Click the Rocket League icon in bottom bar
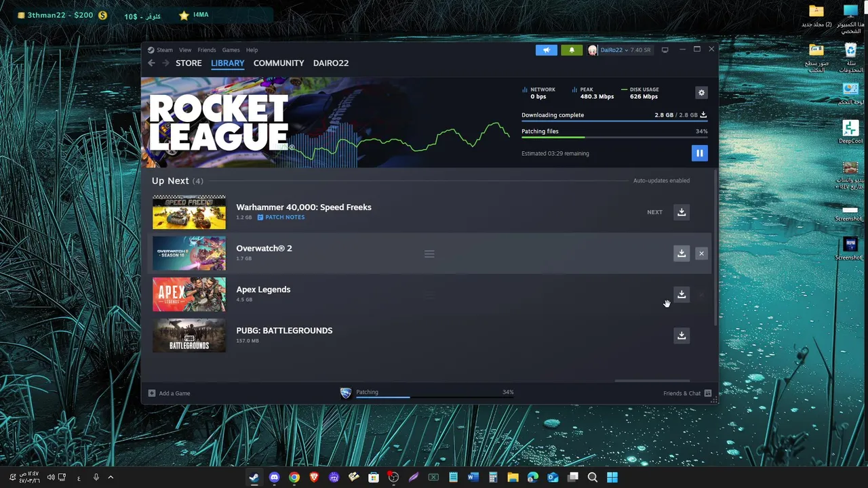This screenshot has width=868, height=488. pyautogui.click(x=346, y=393)
